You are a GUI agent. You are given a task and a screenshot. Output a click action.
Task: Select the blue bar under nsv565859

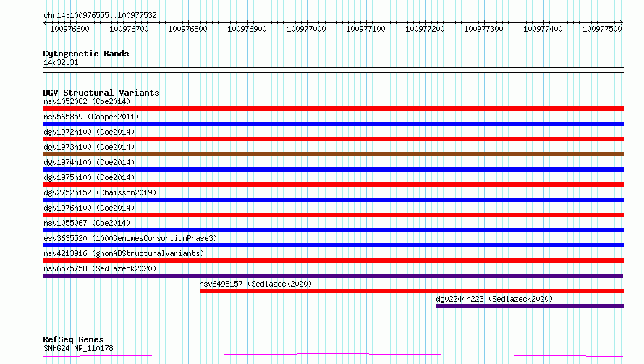pyautogui.click(x=333, y=124)
